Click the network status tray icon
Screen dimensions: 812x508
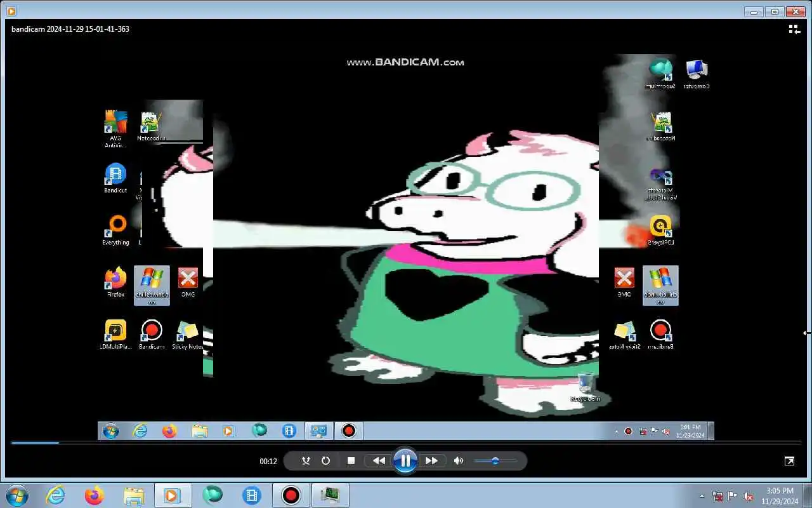click(x=717, y=496)
